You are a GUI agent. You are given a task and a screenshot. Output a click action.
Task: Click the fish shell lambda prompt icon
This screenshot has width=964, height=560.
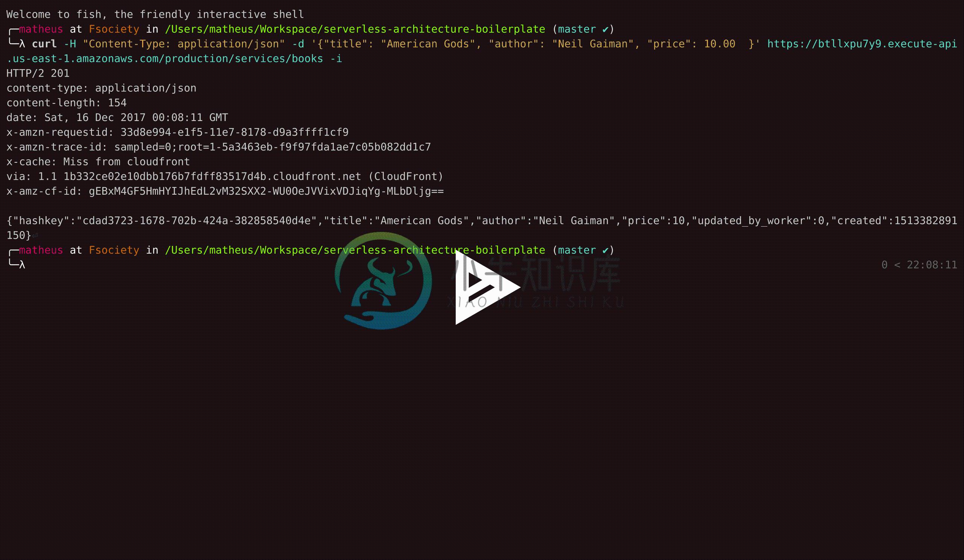coord(23,264)
